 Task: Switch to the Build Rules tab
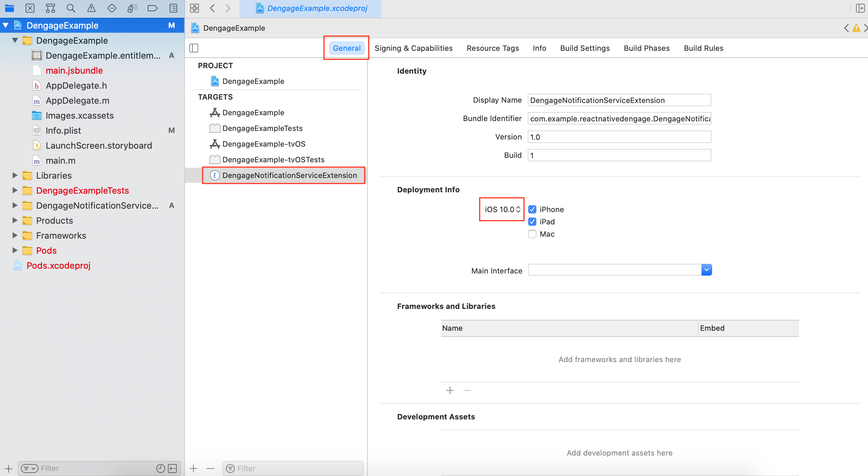pos(704,48)
